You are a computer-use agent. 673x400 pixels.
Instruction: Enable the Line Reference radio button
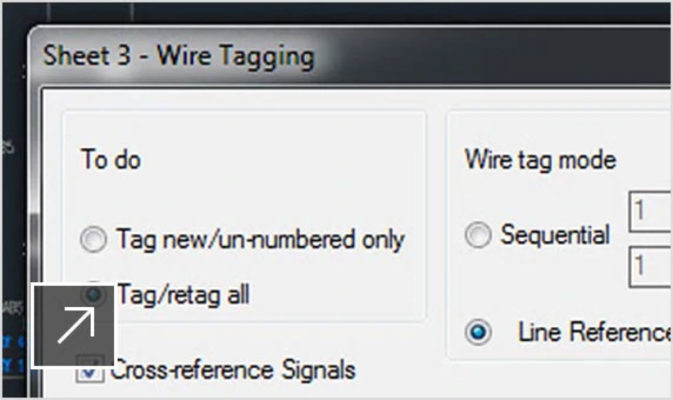[x=479, y=333]
